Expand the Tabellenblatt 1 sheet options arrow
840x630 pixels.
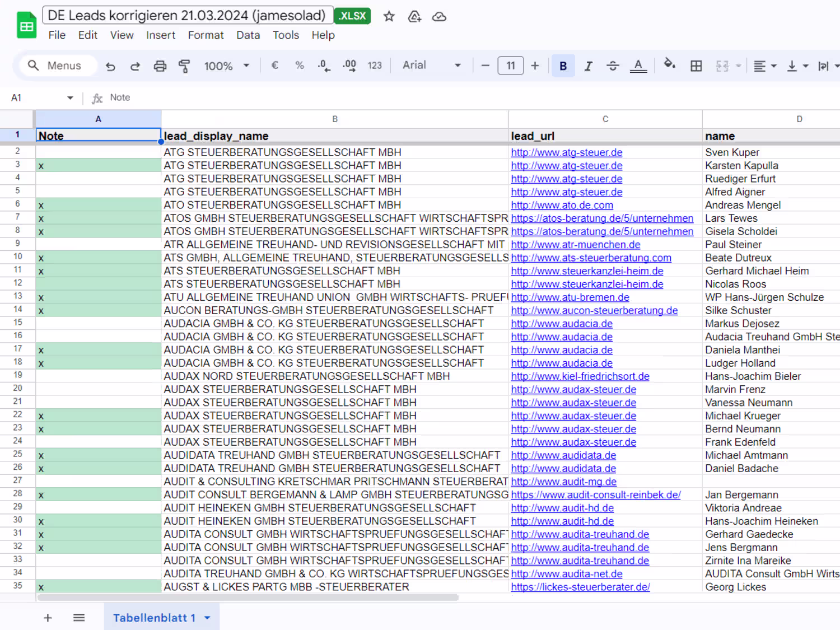[x=208, y=618]
